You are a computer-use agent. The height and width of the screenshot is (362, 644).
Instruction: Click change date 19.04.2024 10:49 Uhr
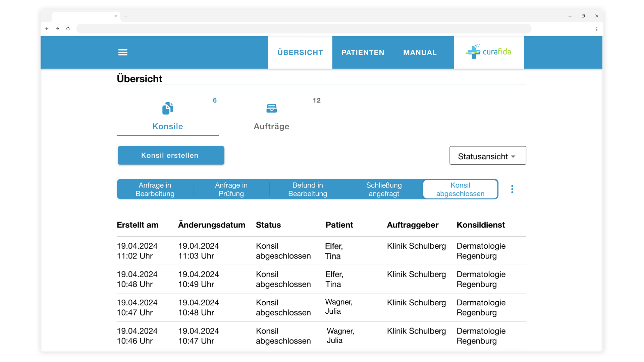[199, 279]
